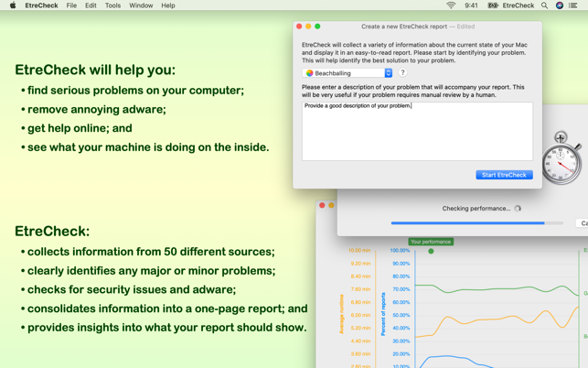Image resolution: width=588 pixels, height=368 pixels.
Task: Click the Your performance green label
Action: (x=431, y=242)
